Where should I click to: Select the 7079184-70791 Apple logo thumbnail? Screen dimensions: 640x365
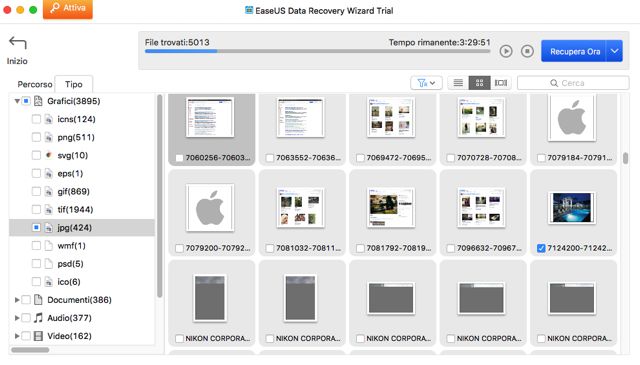(x=572, y=118)
